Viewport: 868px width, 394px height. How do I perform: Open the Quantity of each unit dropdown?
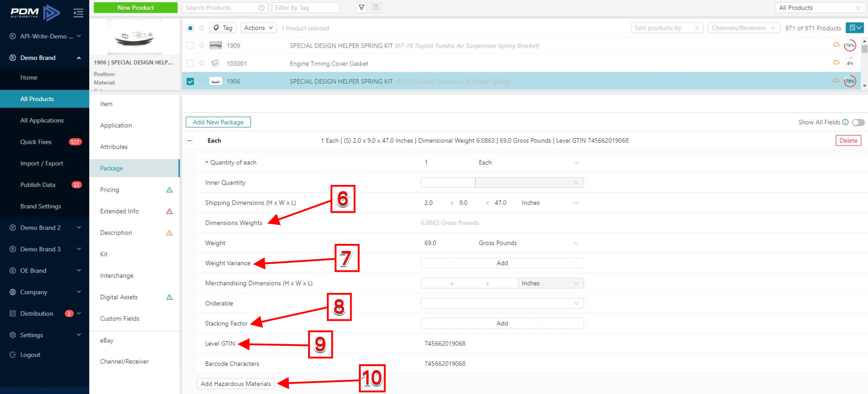pyautogui.click(x=529, y=162)
